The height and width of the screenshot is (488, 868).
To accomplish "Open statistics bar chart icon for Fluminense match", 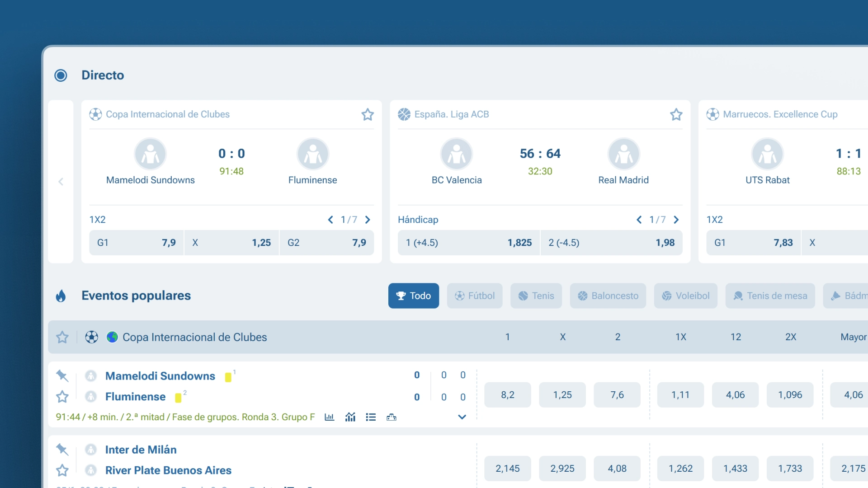I will (330, 417).
